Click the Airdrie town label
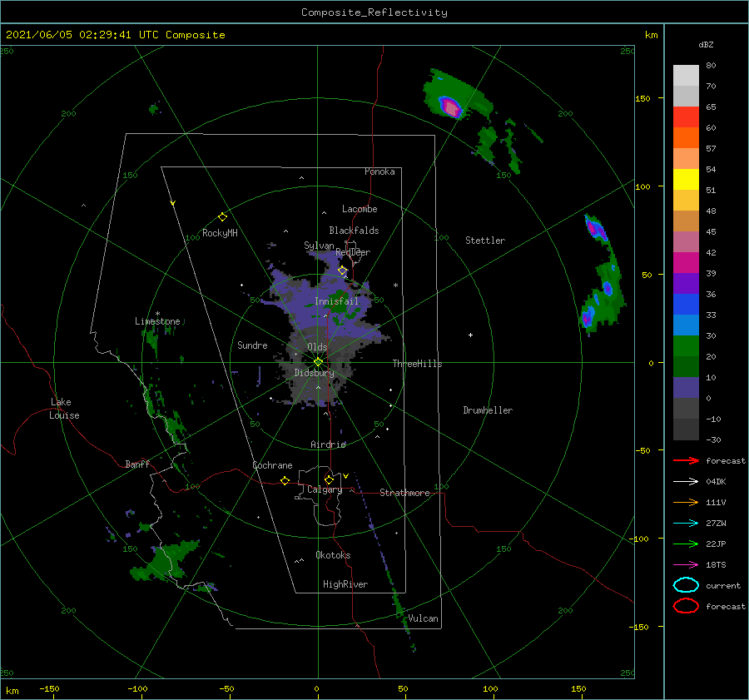Viewport: 749px width, 700px height. (x=328, y=444)
